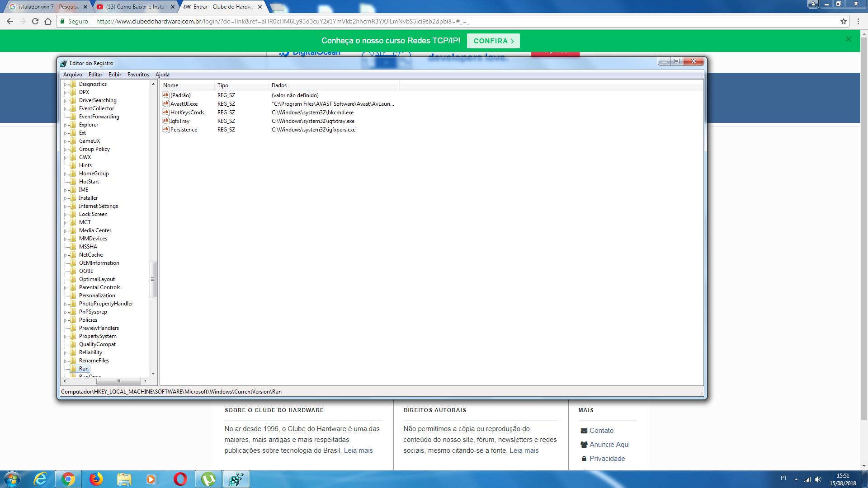Expand the Group Policy registry key
This screenshot has width=868, height=488.
(65, 149)
